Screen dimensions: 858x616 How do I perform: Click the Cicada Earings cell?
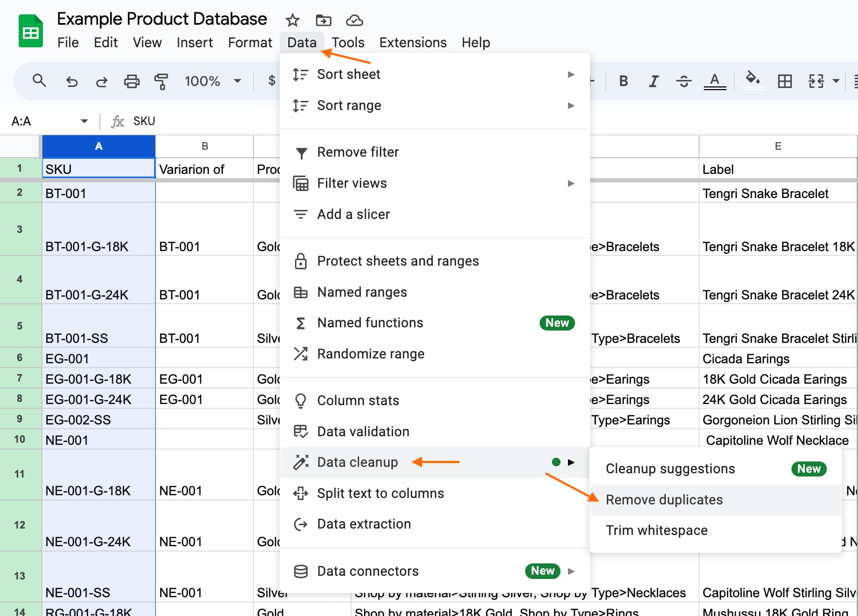click(x=778, y=358)
